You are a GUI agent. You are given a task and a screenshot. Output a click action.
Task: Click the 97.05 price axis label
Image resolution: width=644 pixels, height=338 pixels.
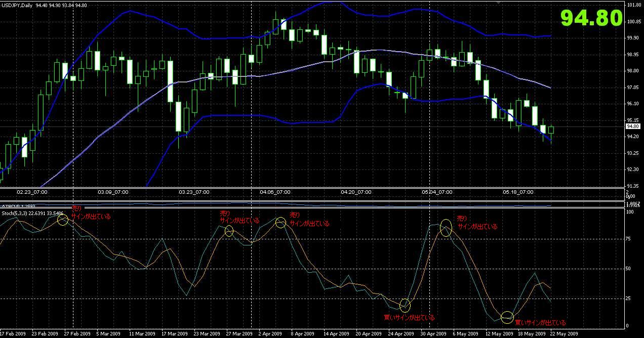632,88
